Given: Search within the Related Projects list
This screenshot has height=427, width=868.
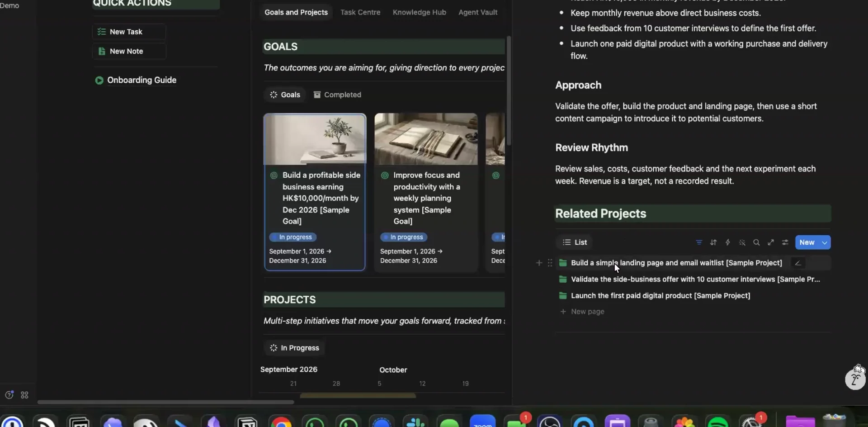Looking at the screenshot, I should (x=756, y=242).
